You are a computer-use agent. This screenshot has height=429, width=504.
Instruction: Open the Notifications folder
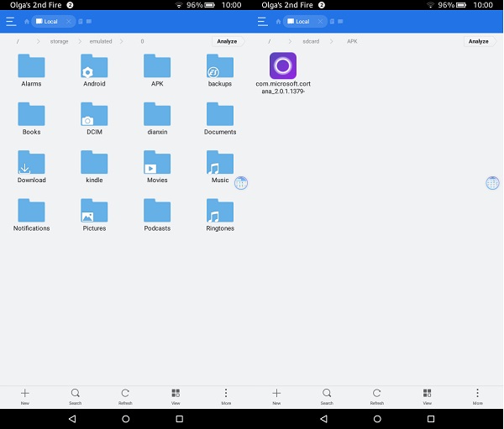tap(31, 215)
